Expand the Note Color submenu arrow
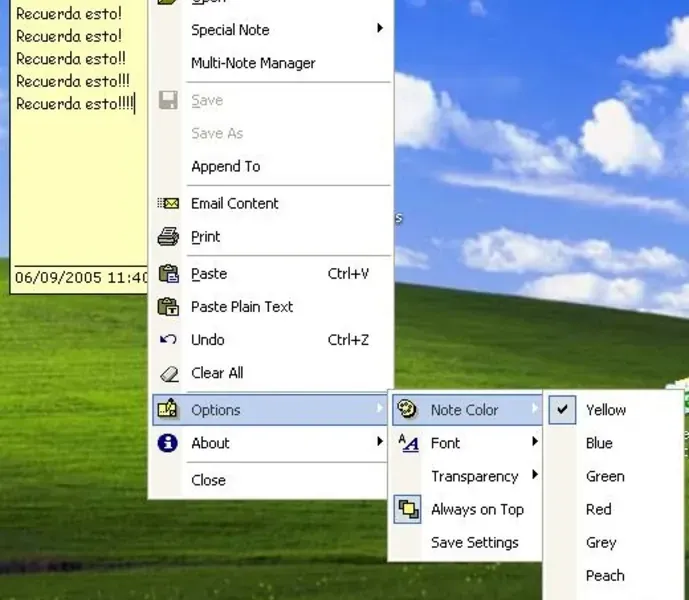This screenshot has height=600, width=689. (x=535, y=408)
